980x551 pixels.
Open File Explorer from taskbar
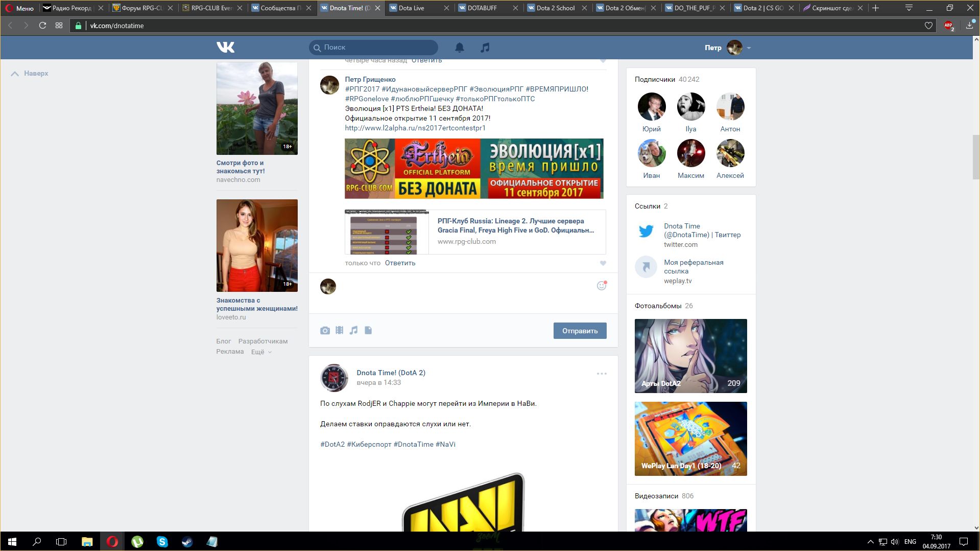click(87, 542)
